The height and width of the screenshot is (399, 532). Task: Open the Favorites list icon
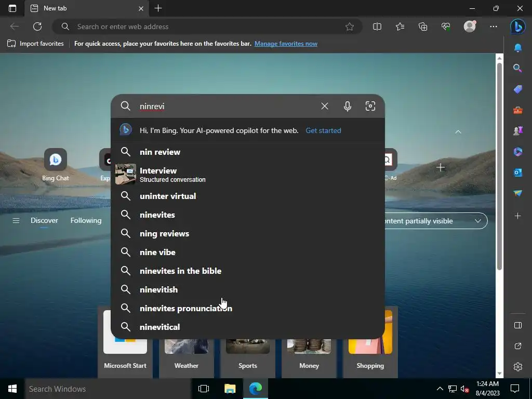point(400,26)
